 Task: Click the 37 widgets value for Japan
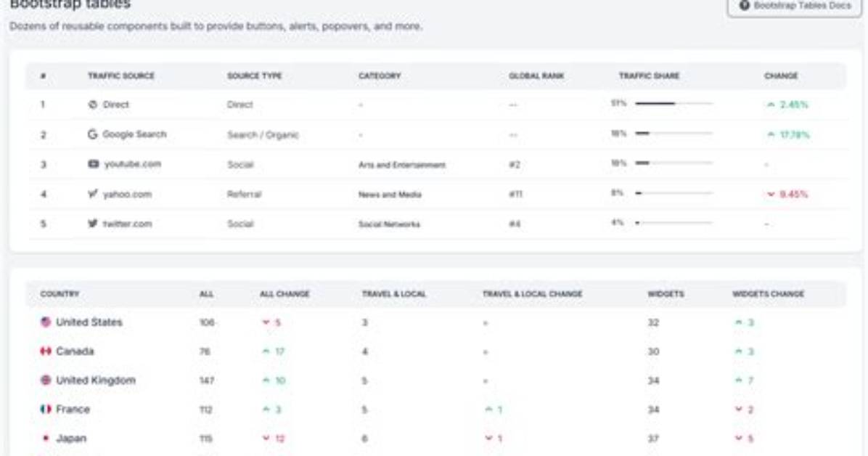pos(653,439)
